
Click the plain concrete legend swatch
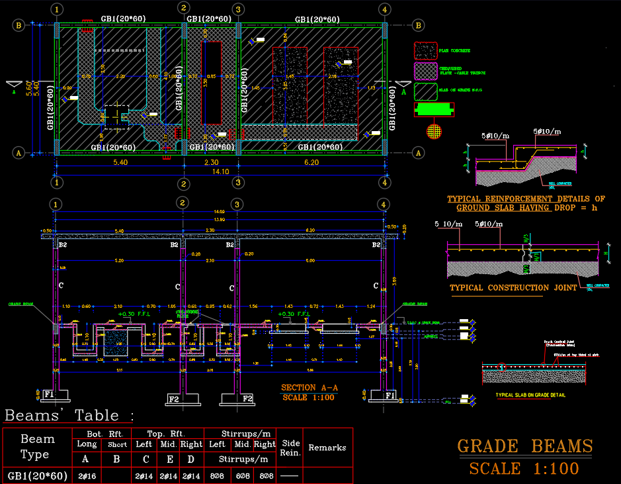pos(426,51)
